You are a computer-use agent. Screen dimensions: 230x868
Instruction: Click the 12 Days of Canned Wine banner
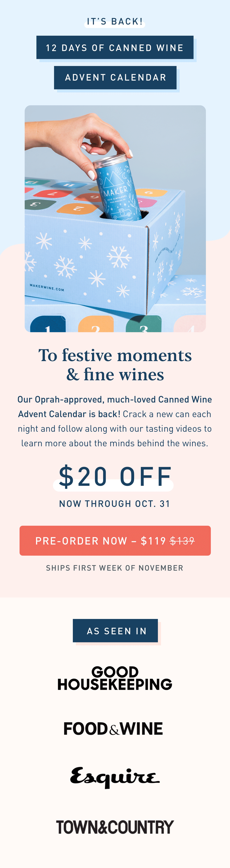point(115,48)
